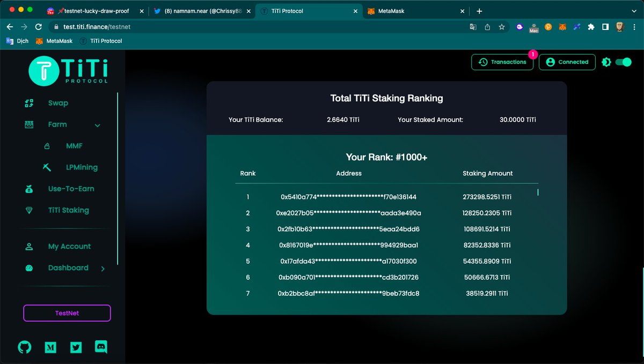Click the Use-To-Earn money bag icon
This screenshot has height=364, width=644.
(30, 189)
